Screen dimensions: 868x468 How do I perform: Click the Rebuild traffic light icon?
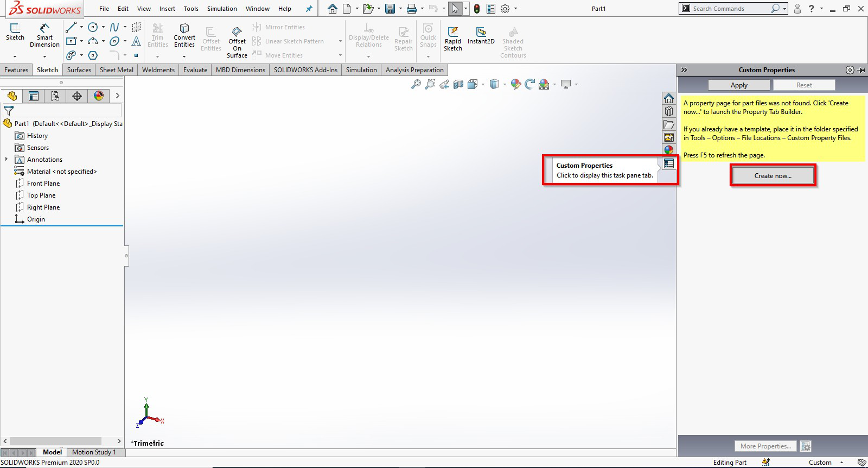coord(477,9)
